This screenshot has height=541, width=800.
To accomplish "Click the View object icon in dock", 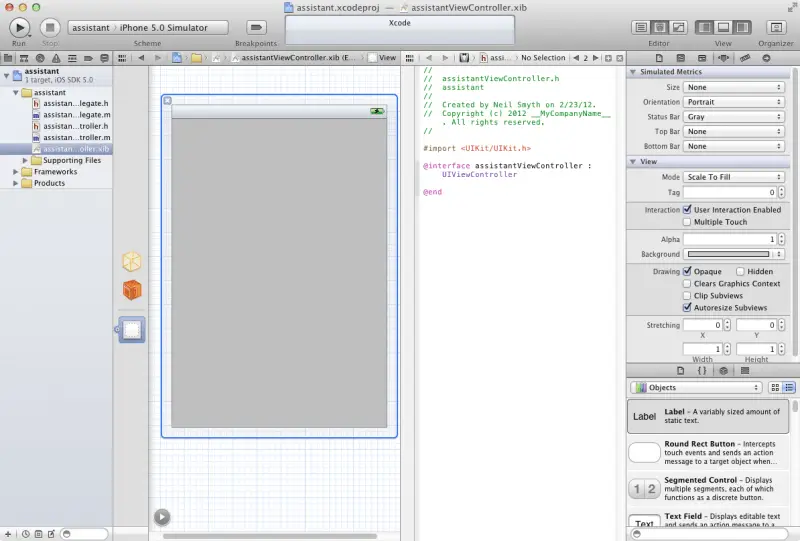I will (x=132, y=330).
